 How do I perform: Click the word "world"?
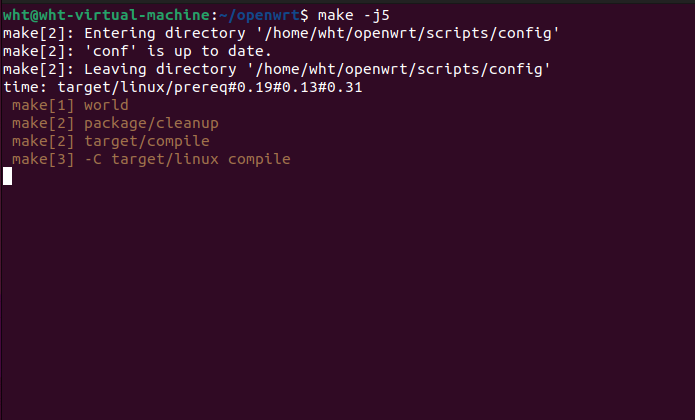click(106, 106)
